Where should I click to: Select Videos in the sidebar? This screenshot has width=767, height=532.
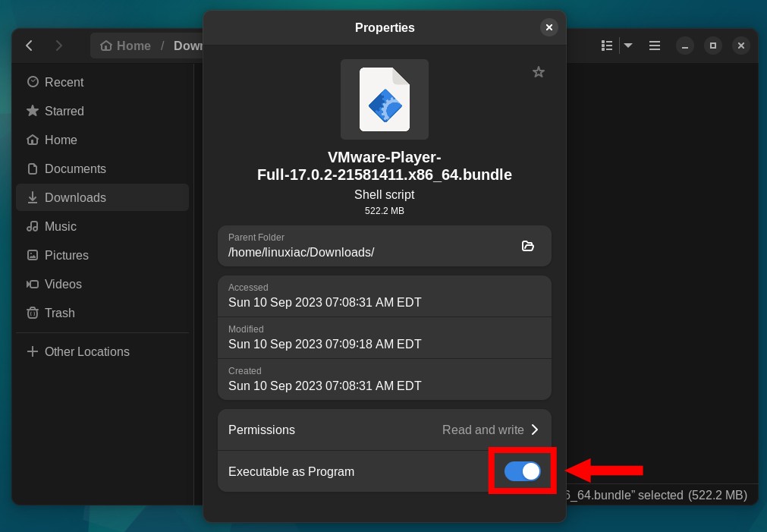[x=102, y=284]
